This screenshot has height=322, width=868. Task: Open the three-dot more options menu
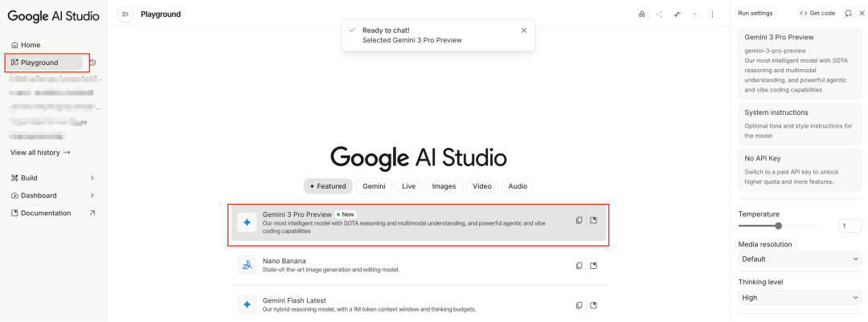click(x=712, y=14)
